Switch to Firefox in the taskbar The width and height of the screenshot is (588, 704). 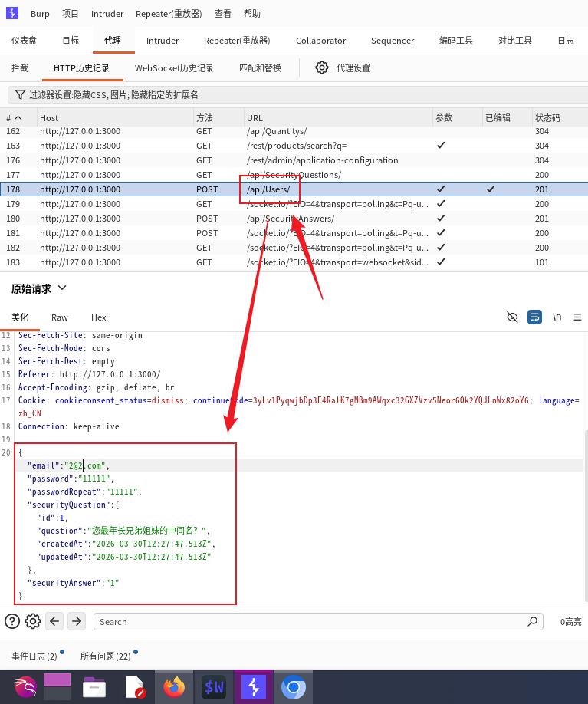point(174,687)
